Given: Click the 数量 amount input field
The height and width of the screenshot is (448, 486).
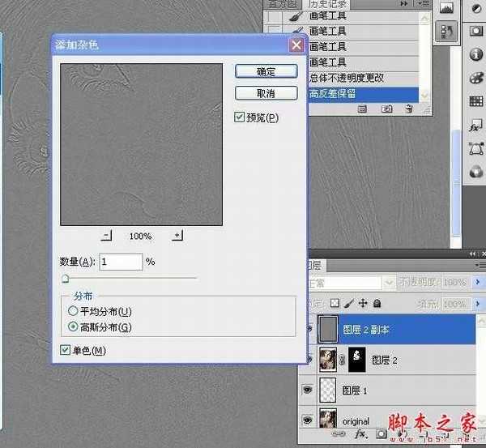Looking at the screenshot, I should point(121,262).
